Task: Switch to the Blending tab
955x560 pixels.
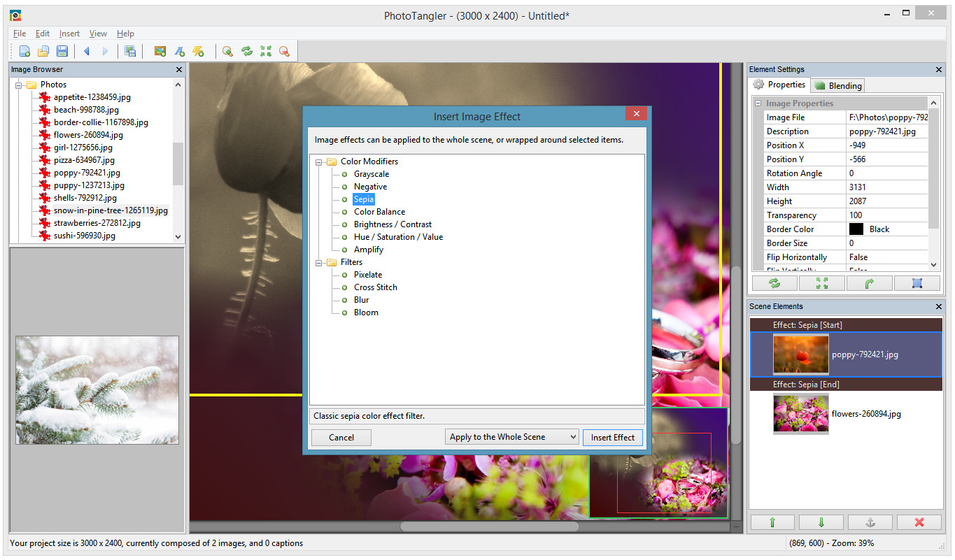Action: tap(837, 85)
